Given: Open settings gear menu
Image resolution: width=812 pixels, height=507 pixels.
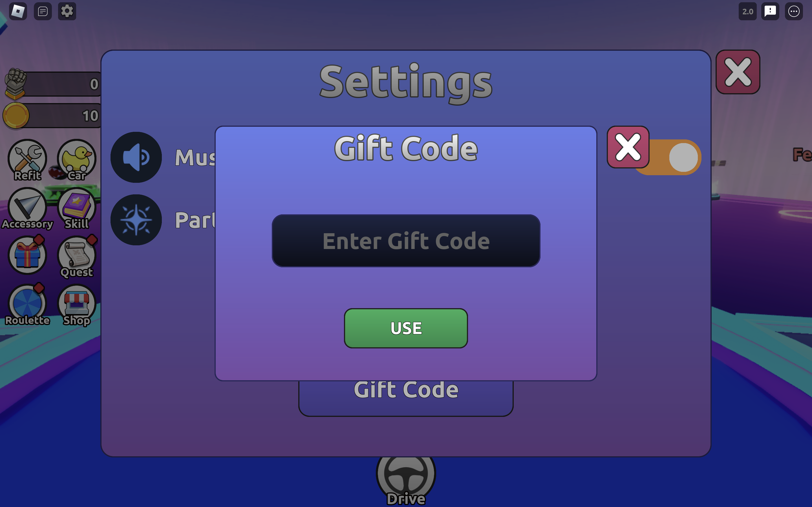Looking at the screenshot, I should 67,10.
